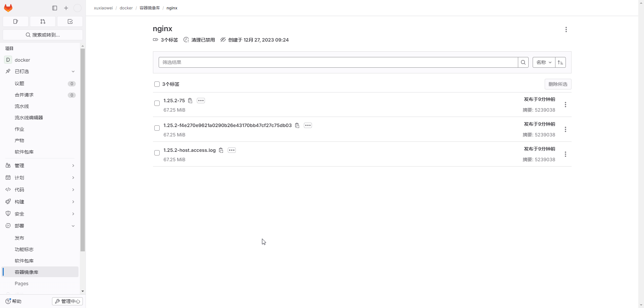
Task: Click the plus create-new icon
Action: click(66, 8)
